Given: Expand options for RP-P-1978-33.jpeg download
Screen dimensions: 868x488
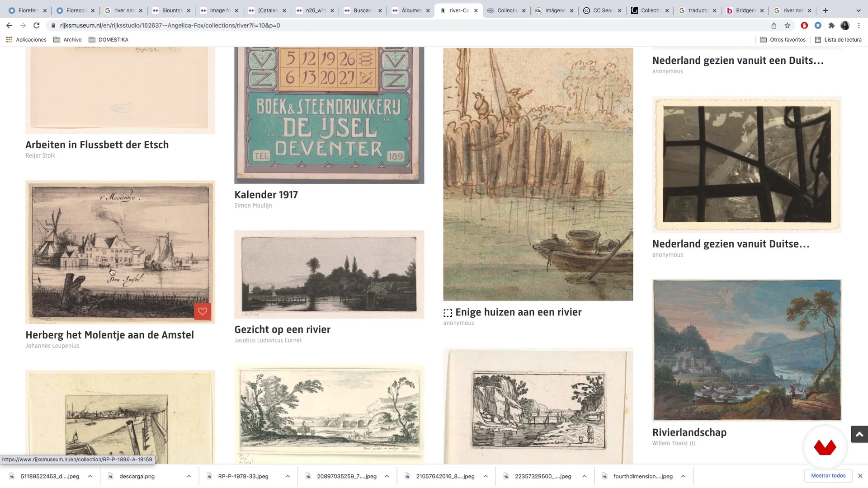Looking at the screenshot, I should pos(288,476).
